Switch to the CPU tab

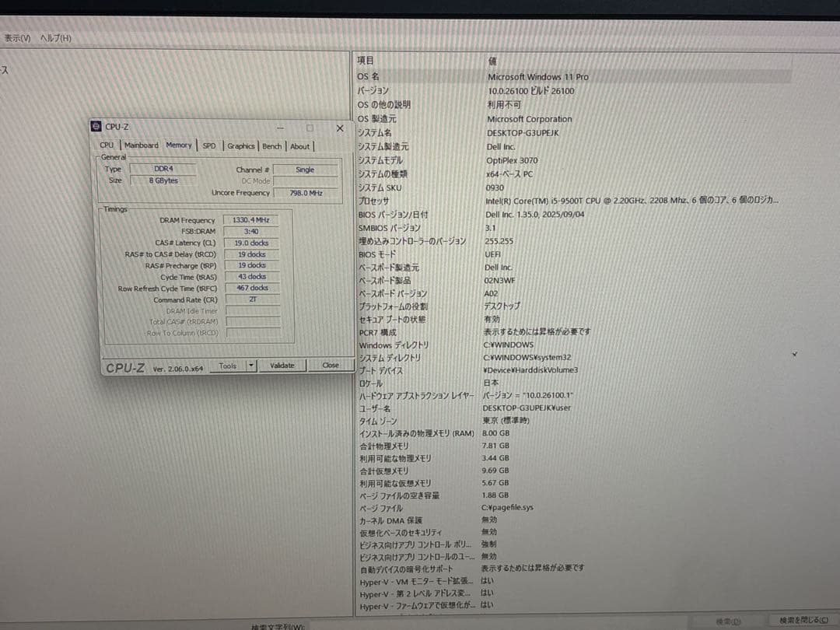tap(107, 145)
